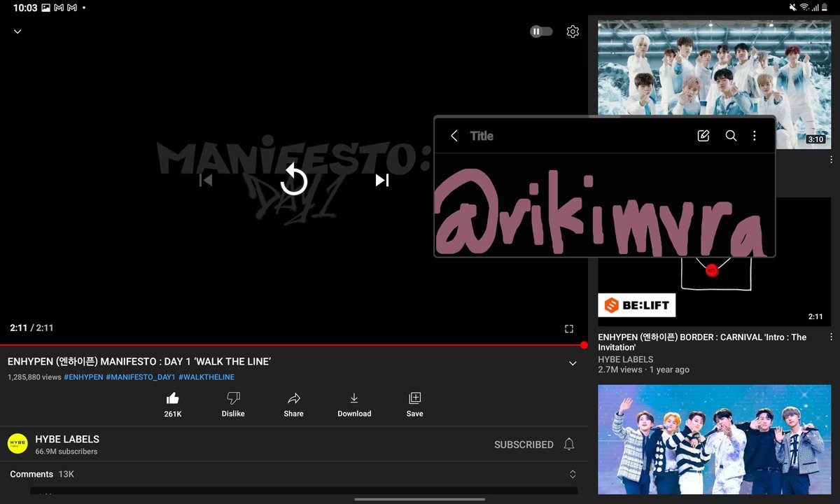The height and width of the screenshot is (504, 840).
Task: Open the first Gmail notification icon
Action: pos(59,8)
